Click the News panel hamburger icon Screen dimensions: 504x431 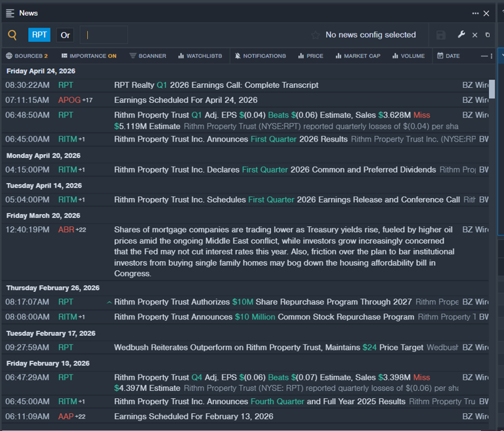[x=10, y=13]
